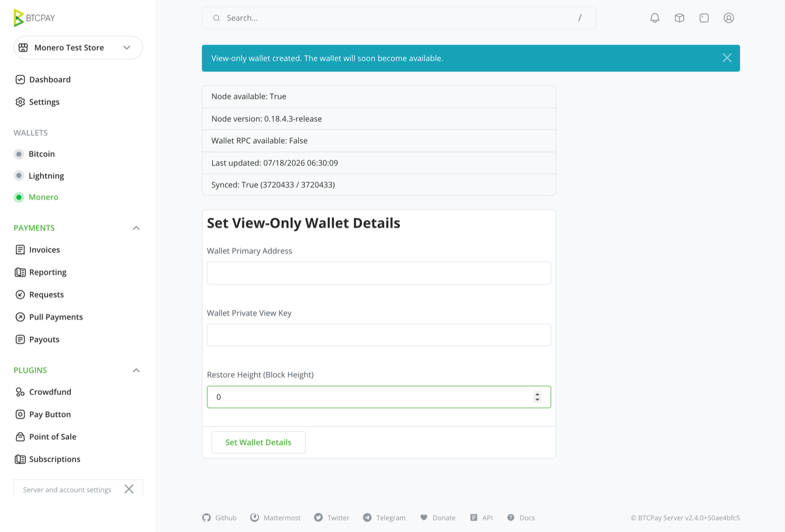The image size is (785, 532).
Task: Click the Reporting icon
Action: coord(20,272)
